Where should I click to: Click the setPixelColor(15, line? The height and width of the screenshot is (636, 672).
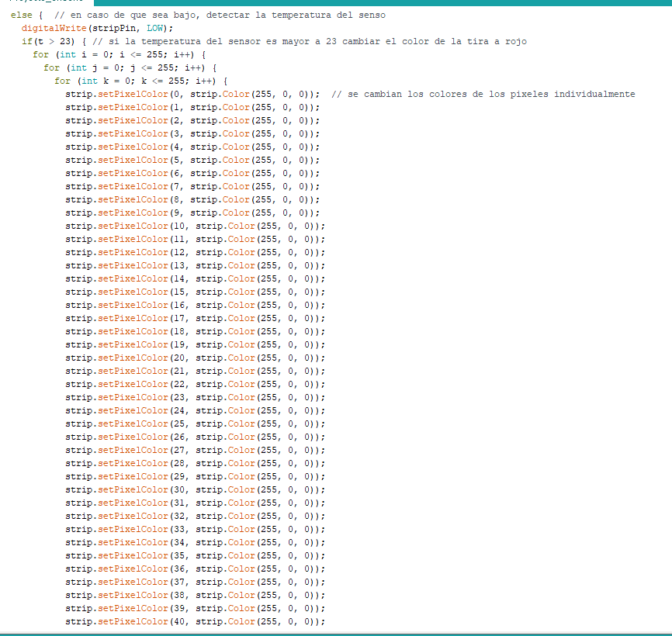click(x=196, y=292)
